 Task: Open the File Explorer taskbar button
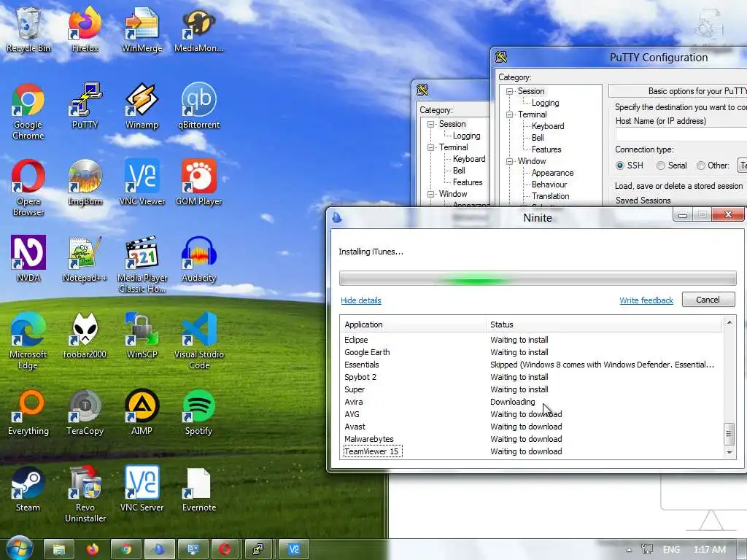point(59,550)
